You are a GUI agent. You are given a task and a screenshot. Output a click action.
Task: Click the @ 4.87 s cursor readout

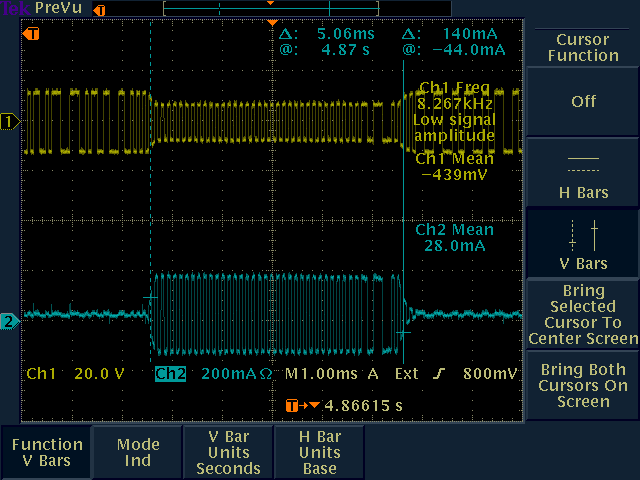point(324,50)
